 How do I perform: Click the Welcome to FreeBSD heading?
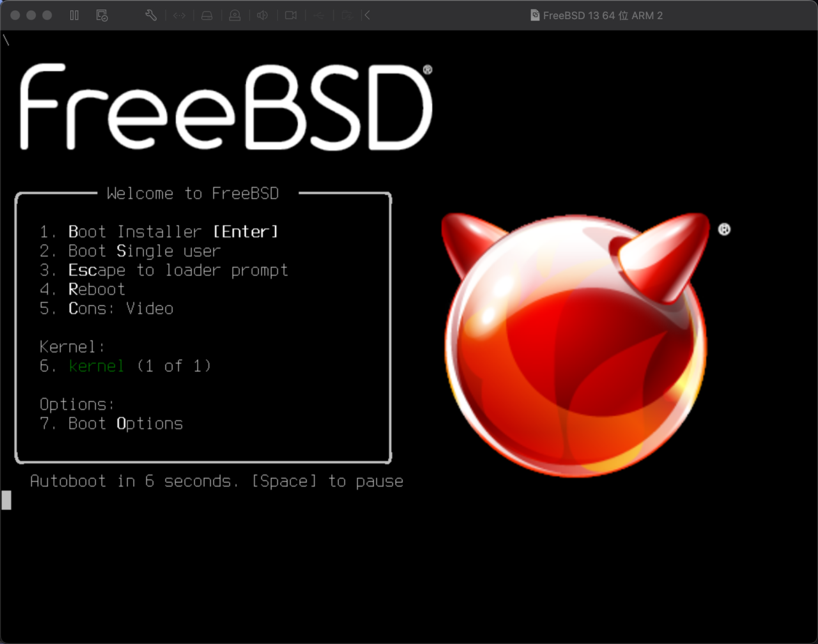point(193,193)
